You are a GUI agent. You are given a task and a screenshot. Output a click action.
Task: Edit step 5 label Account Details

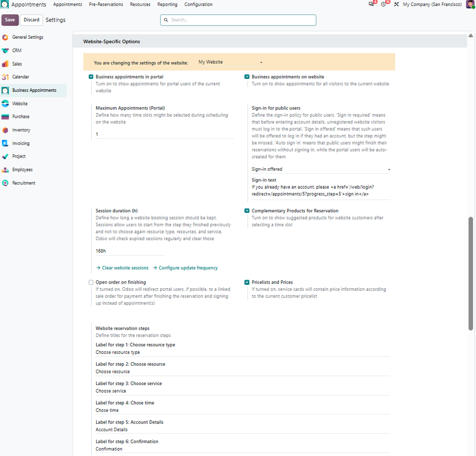(243, 429)
